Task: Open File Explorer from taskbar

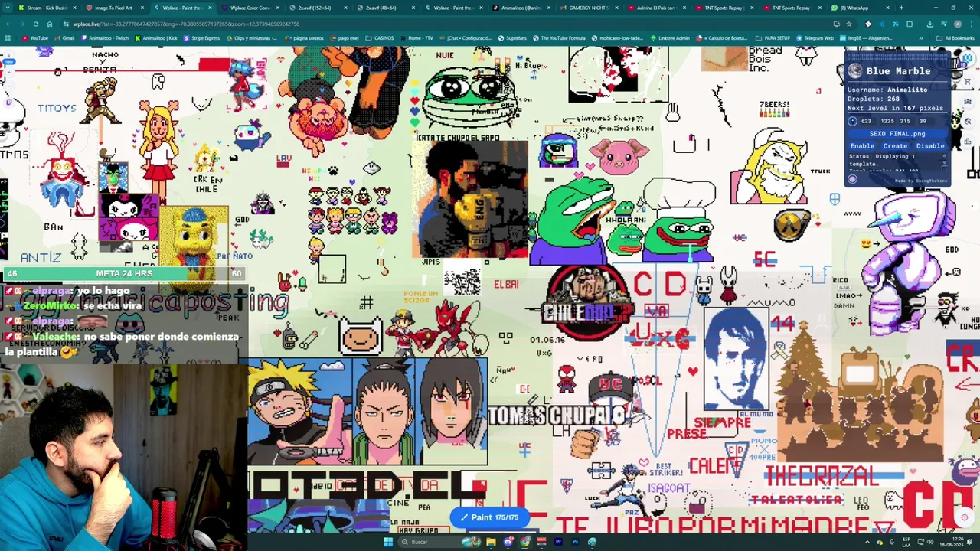Action: coord(491,542)
